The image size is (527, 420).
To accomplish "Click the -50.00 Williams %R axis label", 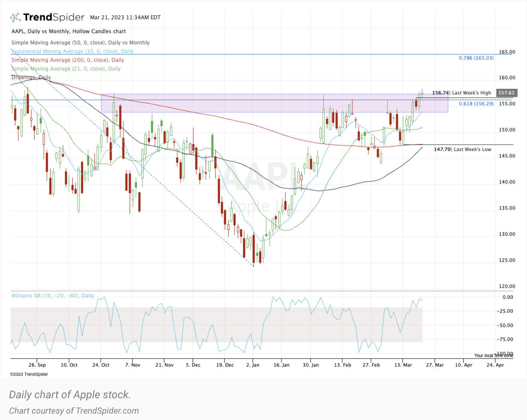I will tap(505, 325).
